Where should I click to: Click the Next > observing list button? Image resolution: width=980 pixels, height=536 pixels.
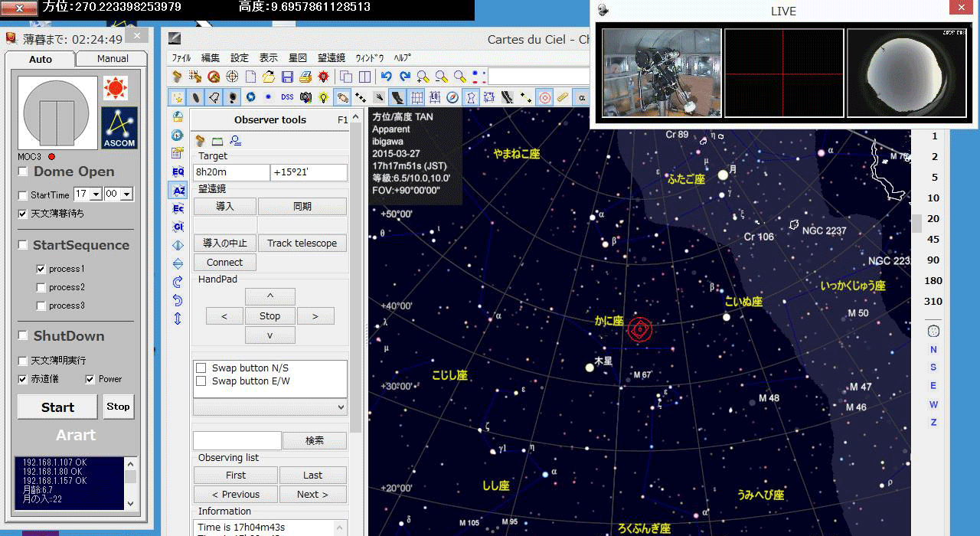click(312, 494)
